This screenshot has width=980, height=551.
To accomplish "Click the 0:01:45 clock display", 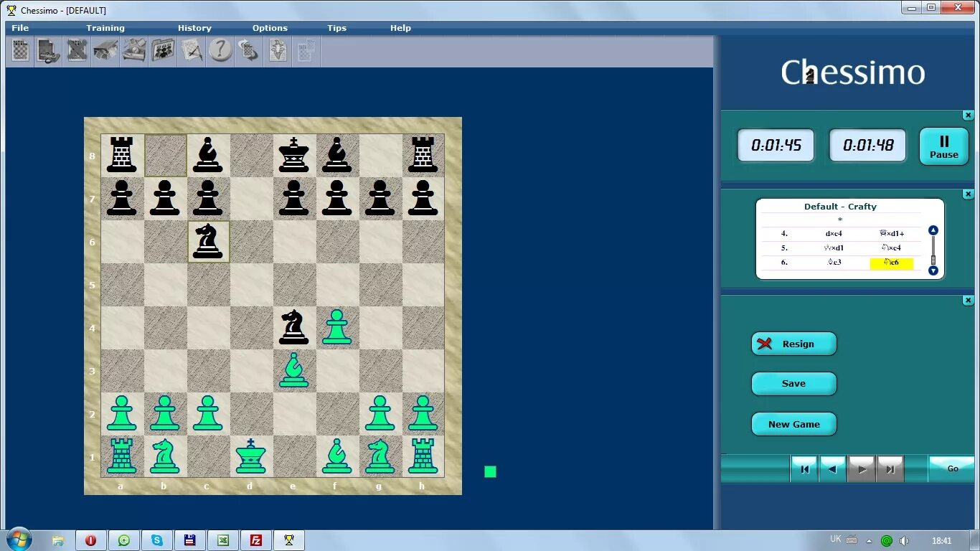I will point(776,146).
